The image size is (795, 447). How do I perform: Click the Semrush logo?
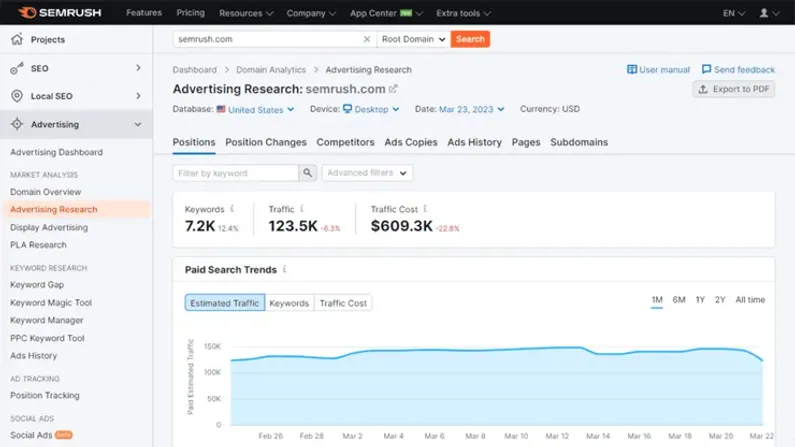(x=60, y=13)
